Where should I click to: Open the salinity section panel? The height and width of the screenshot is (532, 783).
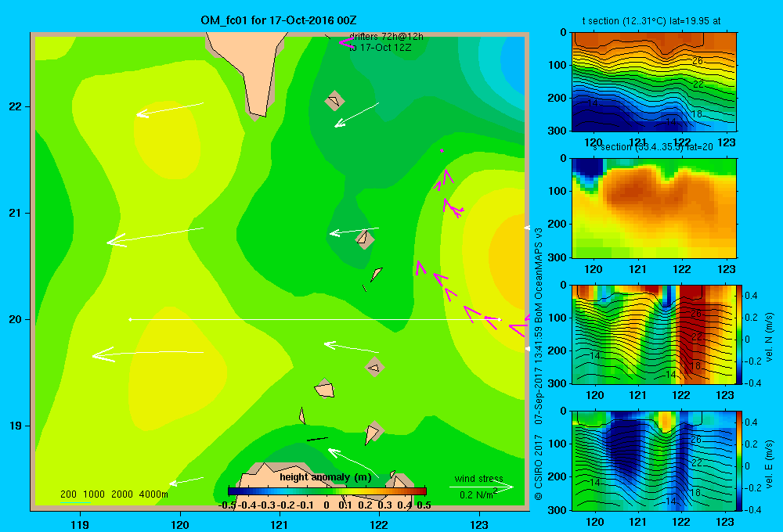(654, 207)
